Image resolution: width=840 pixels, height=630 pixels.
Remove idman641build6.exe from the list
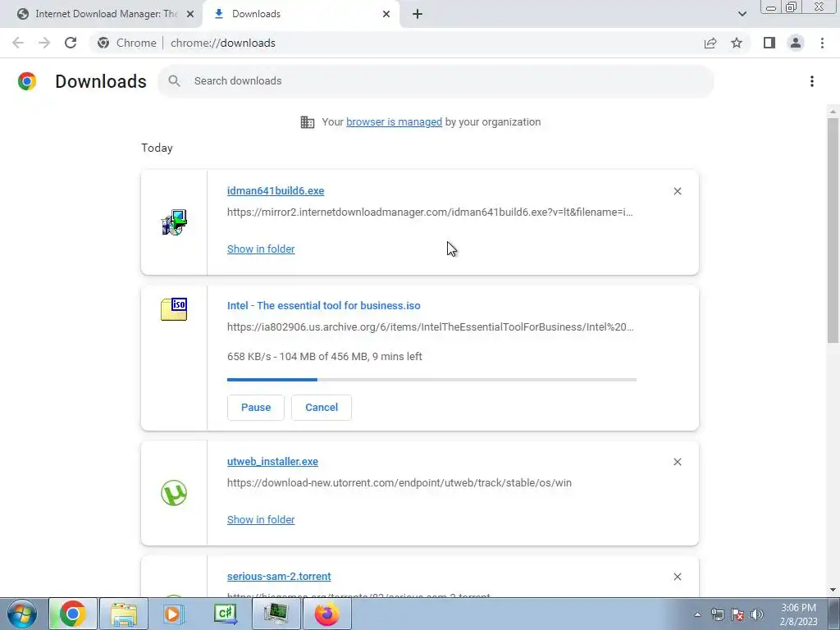pyautogui.click(x=677, y=191)
